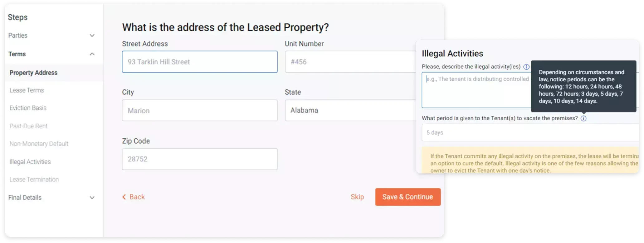Open Non-Monetary Default step

click(x=39, y=144)
